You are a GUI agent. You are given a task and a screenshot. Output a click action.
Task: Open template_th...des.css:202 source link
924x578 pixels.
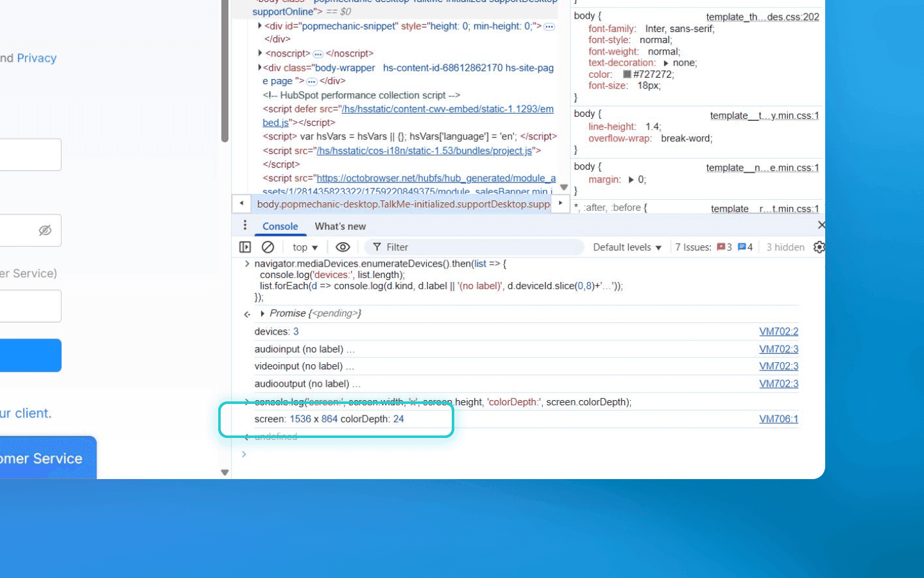tap(762, 17)
